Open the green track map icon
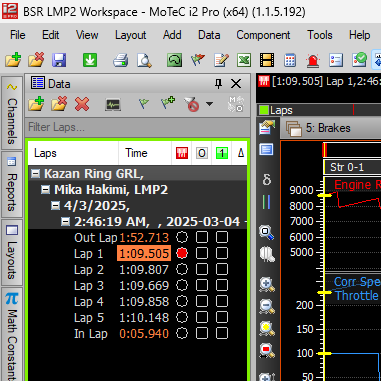This screenshot has width=381, height=381. [174, 60]
